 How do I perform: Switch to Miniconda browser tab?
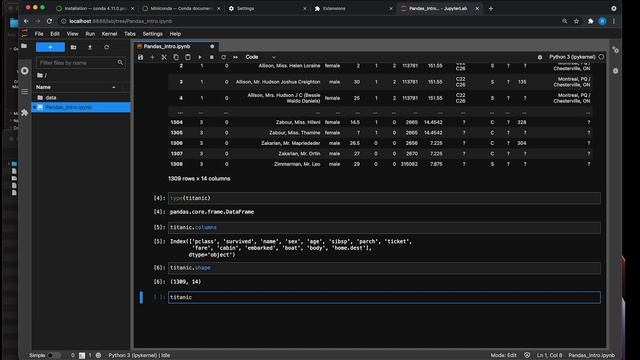point(181,9)
